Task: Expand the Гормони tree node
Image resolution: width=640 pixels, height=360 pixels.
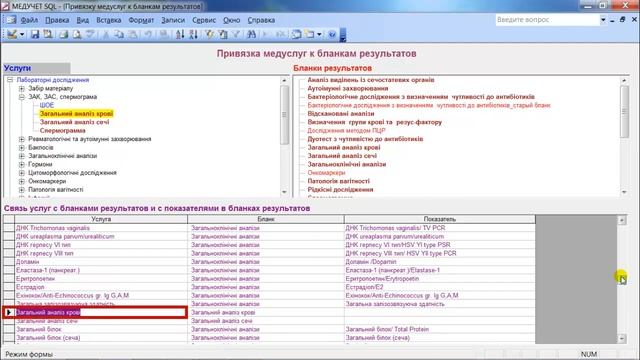Action: [22, 164]
